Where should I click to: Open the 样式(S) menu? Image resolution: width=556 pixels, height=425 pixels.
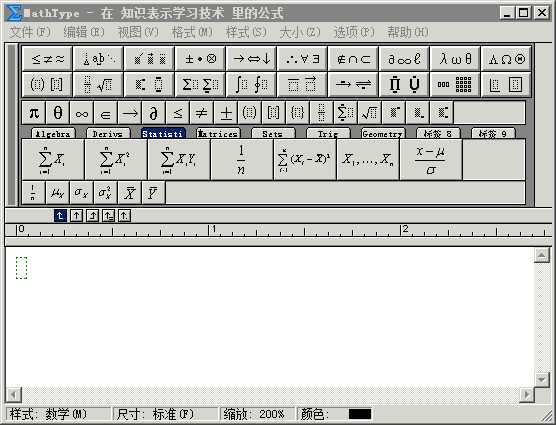pyautogui.click(x=246, y=32)
